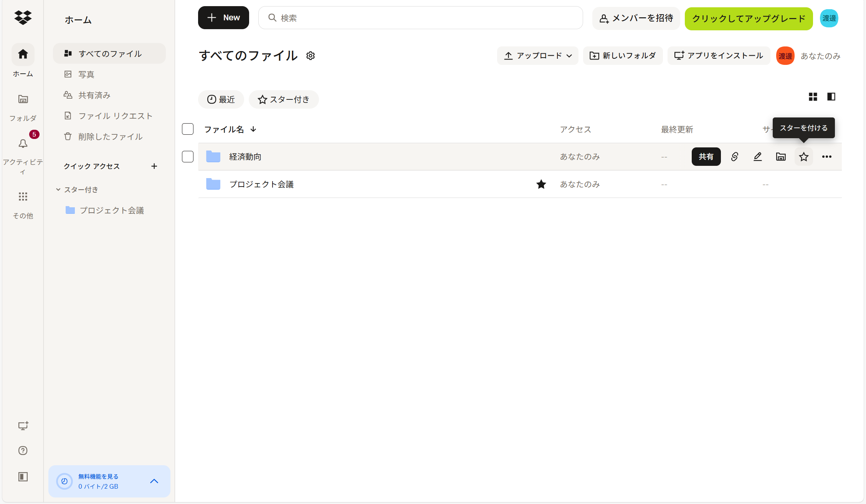Click the New button
866x504 pixels.
pos(223,17)
